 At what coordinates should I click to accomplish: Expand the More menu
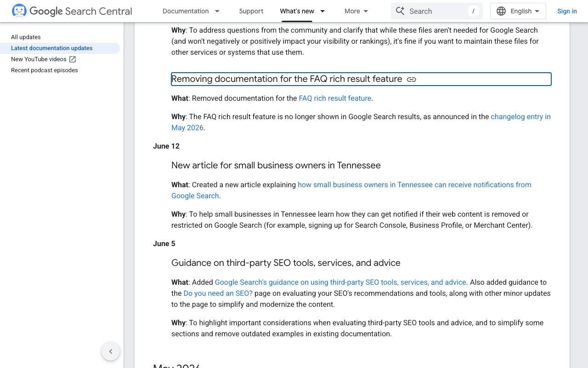(x=356, y=11)
